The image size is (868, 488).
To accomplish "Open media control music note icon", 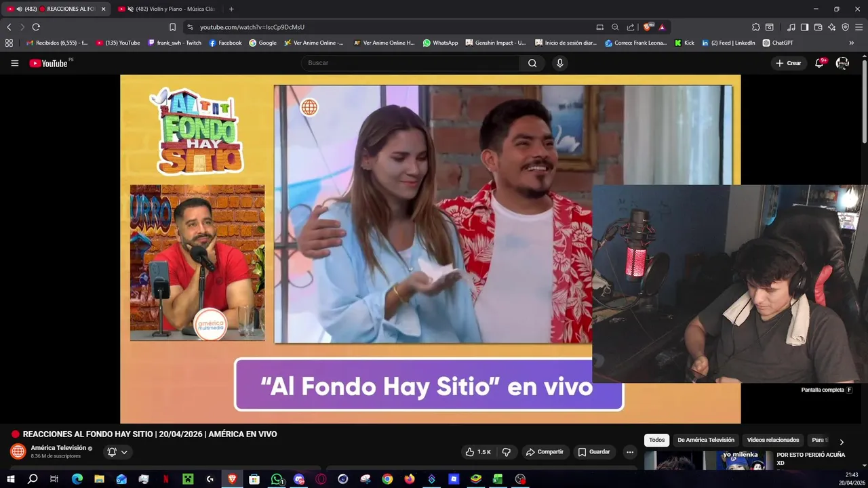I will point(791,27).
